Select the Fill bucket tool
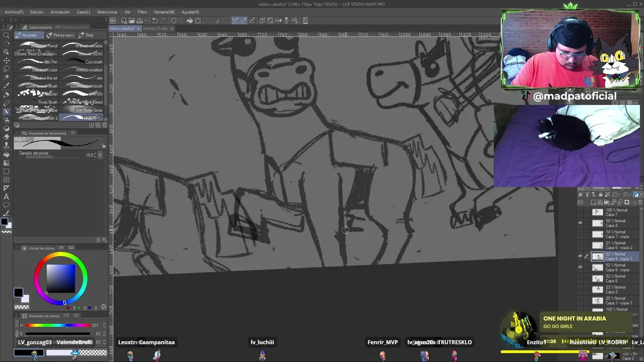This screenshot has height=362, width=644. click(7, 154)
